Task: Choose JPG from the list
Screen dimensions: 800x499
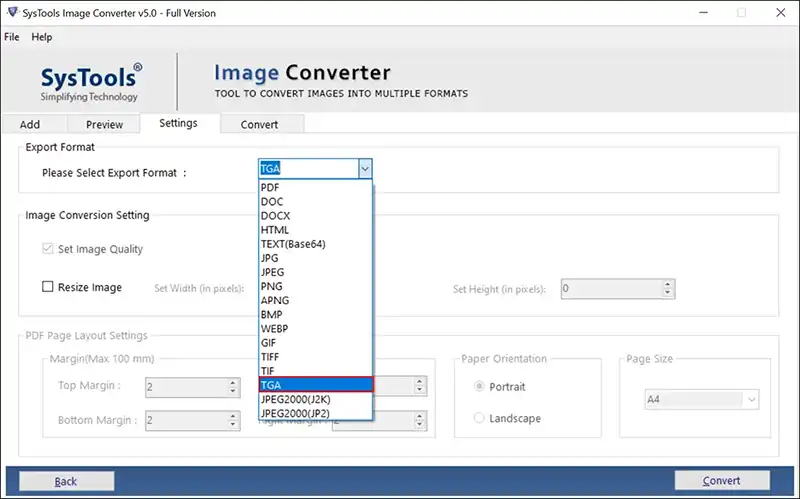Action: pos(315,258)
